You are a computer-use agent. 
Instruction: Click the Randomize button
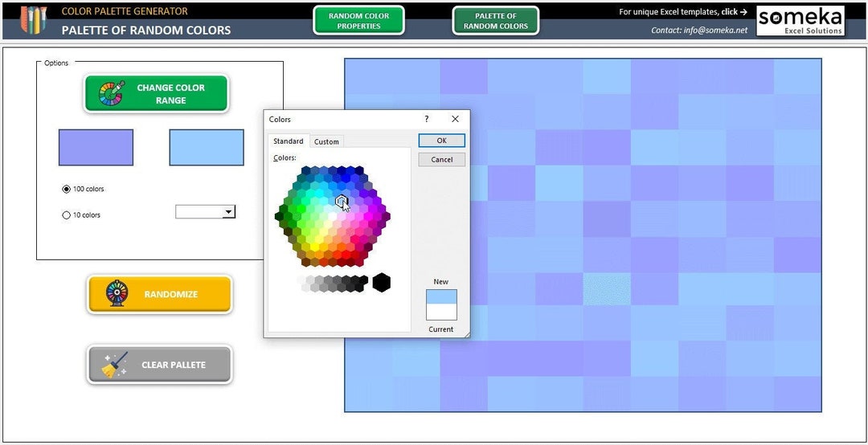point(159,294)
